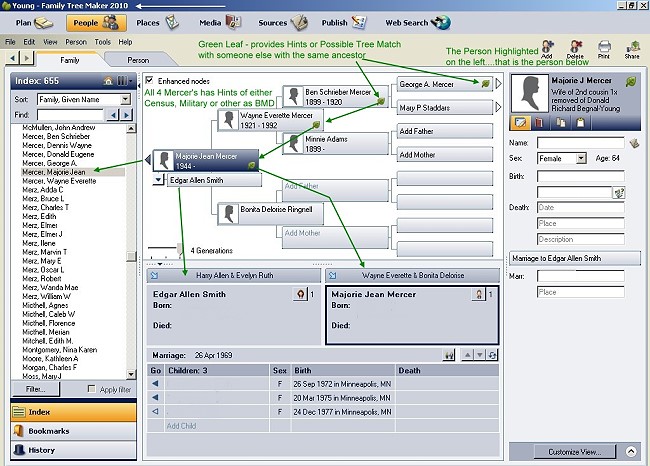Open the Edit menu
The height and width of the screenshot is (466, 650).
[29, 42]
